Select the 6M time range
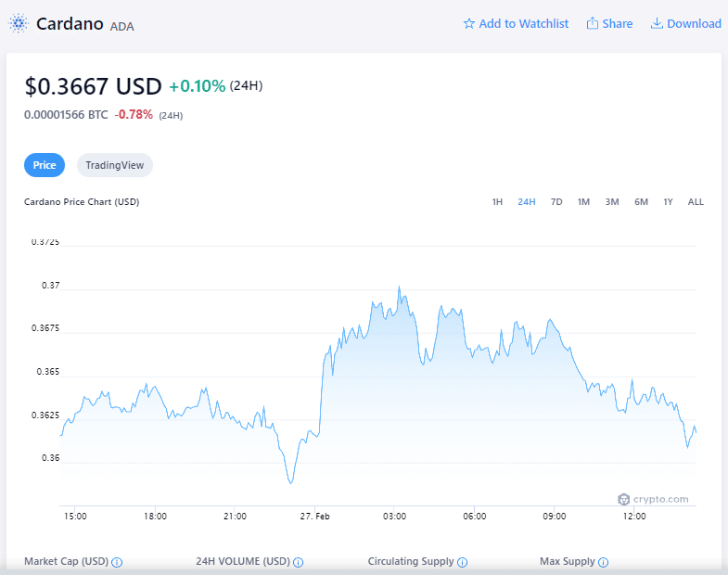This screenshot has height=575, width=728. pos(641,201)
